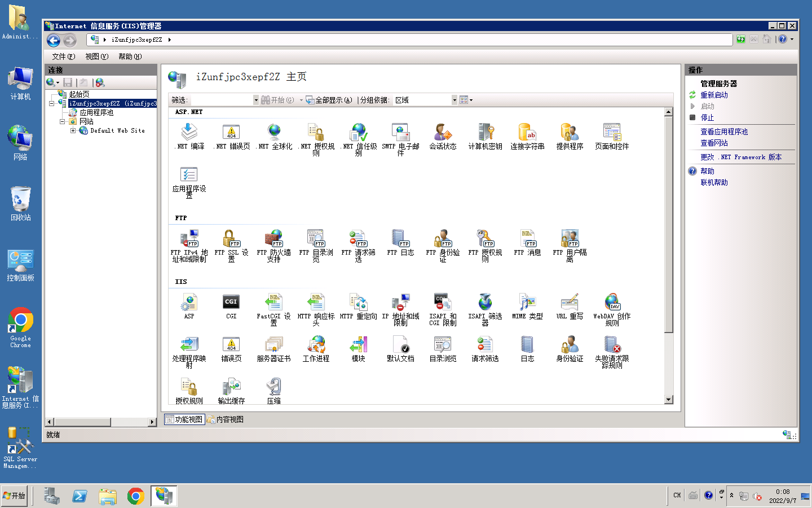Image resolution: width=812 pixels, height=508 pixels.
Task: Open the 连接字符串 feature
Action: 527,136
